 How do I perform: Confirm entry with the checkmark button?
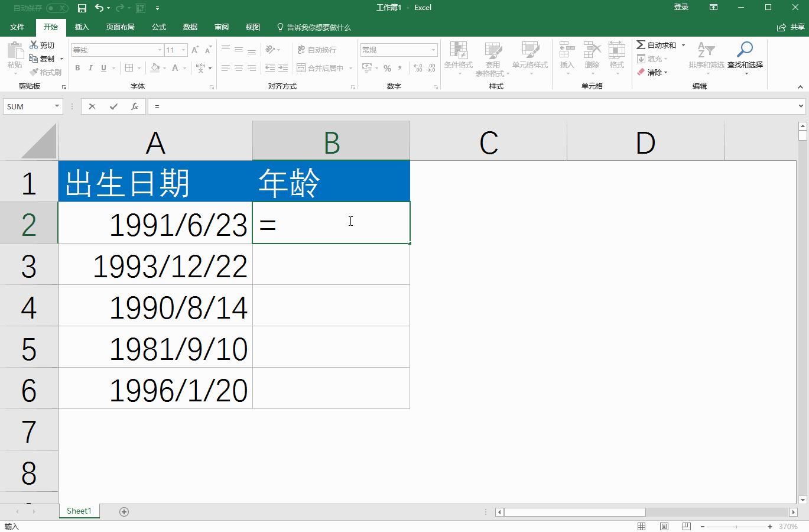113,106
